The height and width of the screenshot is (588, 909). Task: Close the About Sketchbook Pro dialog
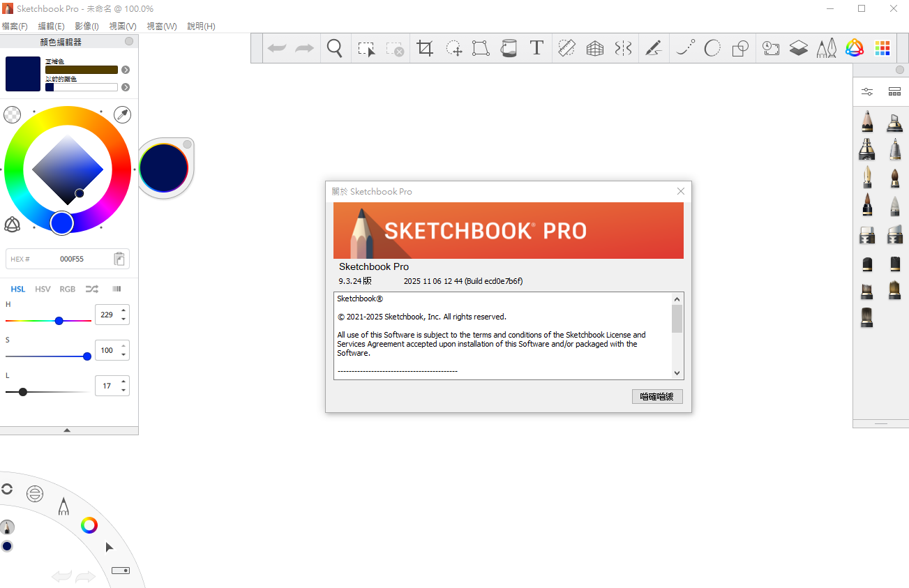pyautogui.click(x=681, y=191)
